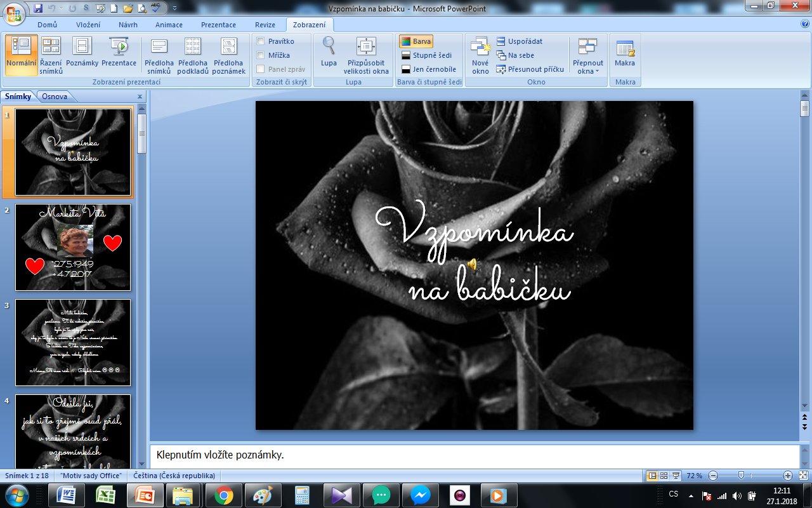Screen dimensions: 812x508
Task: Open the Osnova outline tab
Action: click(55, 97)
